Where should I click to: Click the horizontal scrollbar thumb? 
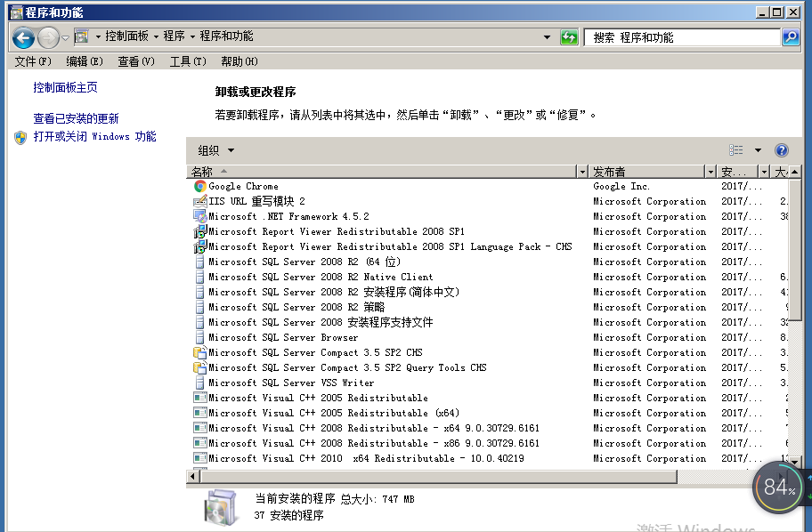point(439,476)
